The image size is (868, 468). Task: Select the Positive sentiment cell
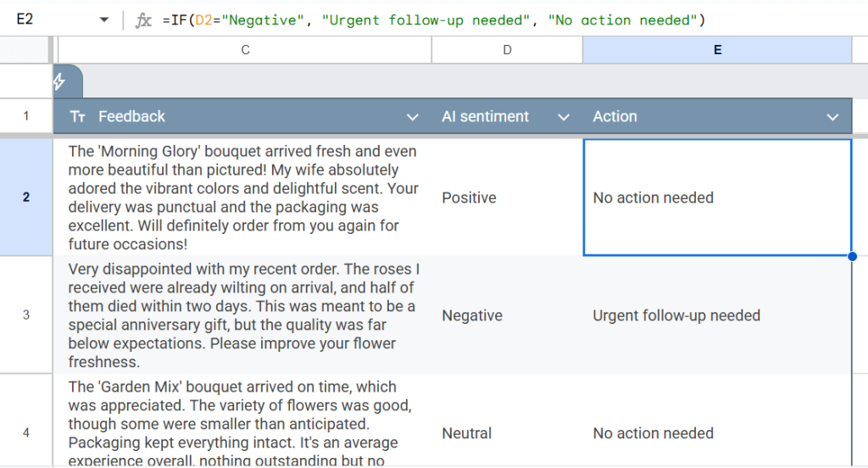pos(507,198)
